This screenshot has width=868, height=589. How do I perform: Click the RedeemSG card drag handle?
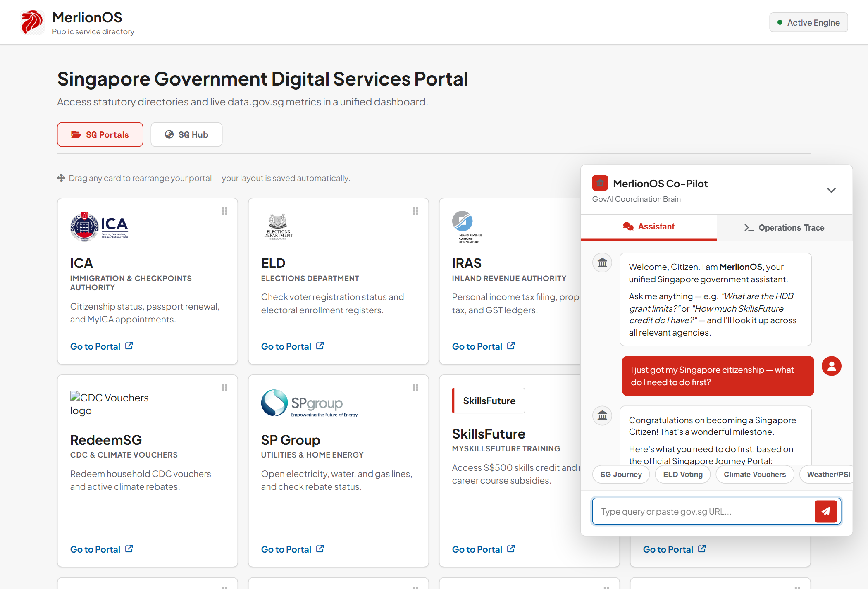tap(224, 388)
